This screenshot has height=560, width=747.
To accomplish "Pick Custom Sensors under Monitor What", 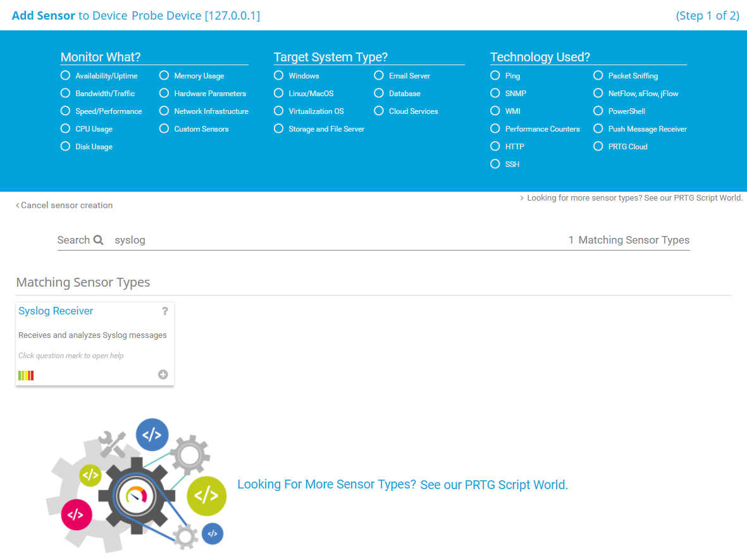I will click(x=164, y=128).
